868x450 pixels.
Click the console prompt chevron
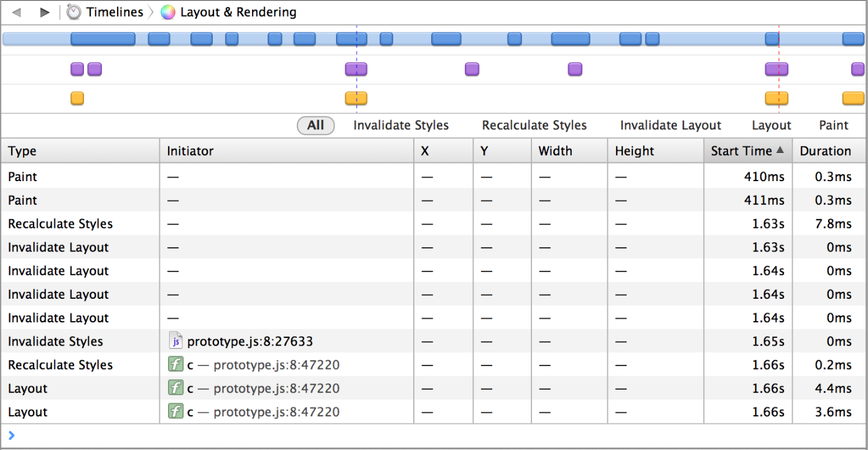[11, 436]
